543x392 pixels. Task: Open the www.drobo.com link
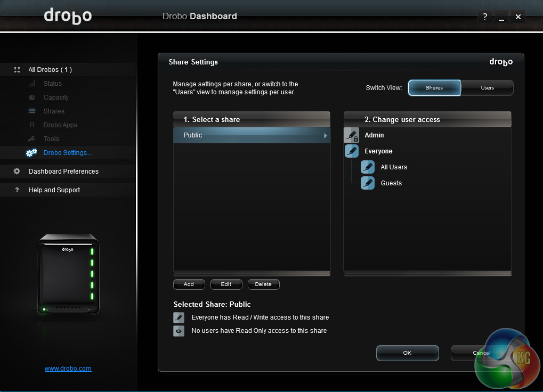(68, 369)
